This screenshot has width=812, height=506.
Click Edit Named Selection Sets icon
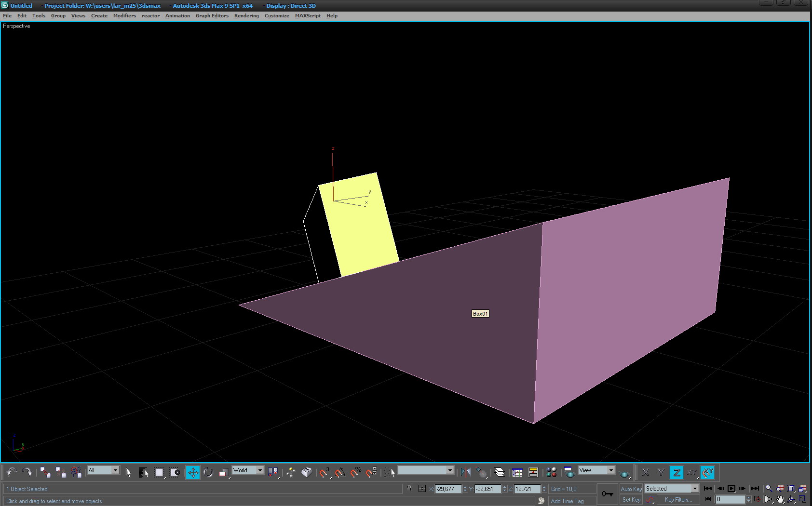point(390,472)
